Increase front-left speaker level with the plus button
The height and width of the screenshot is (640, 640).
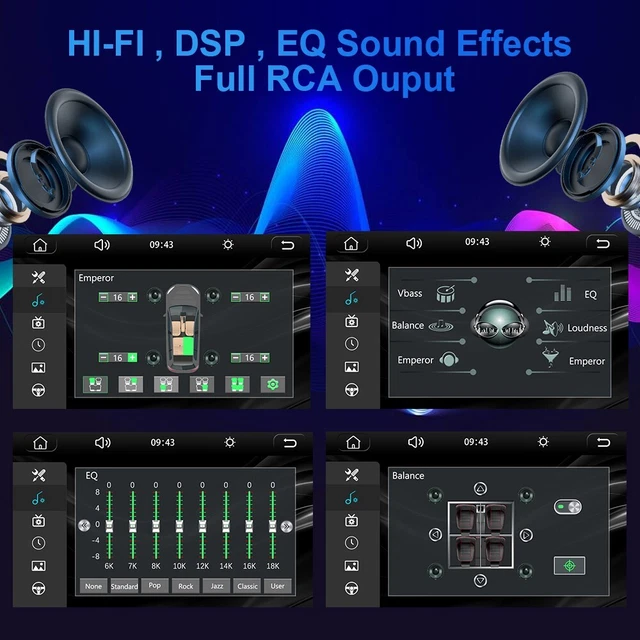132,297
